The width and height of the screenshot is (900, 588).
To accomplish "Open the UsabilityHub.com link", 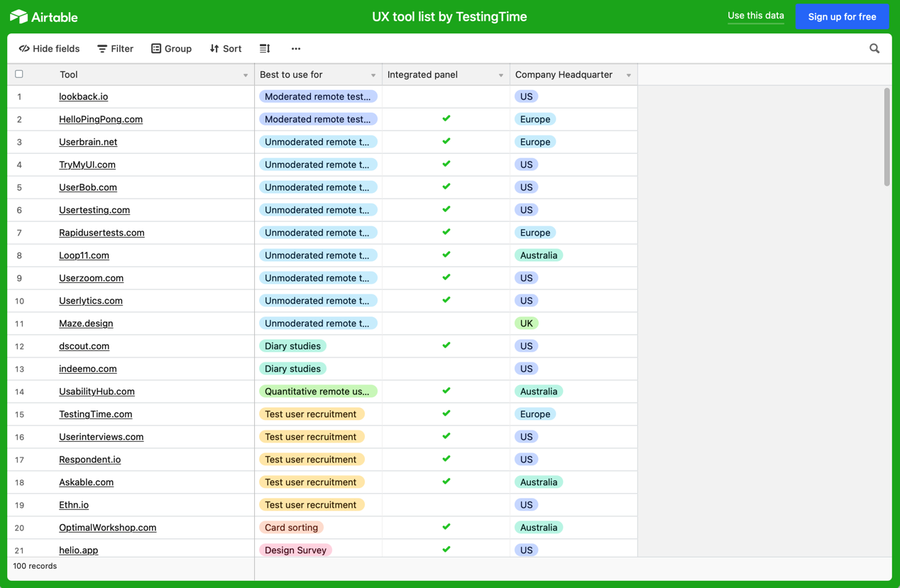I will pos(97,392).
